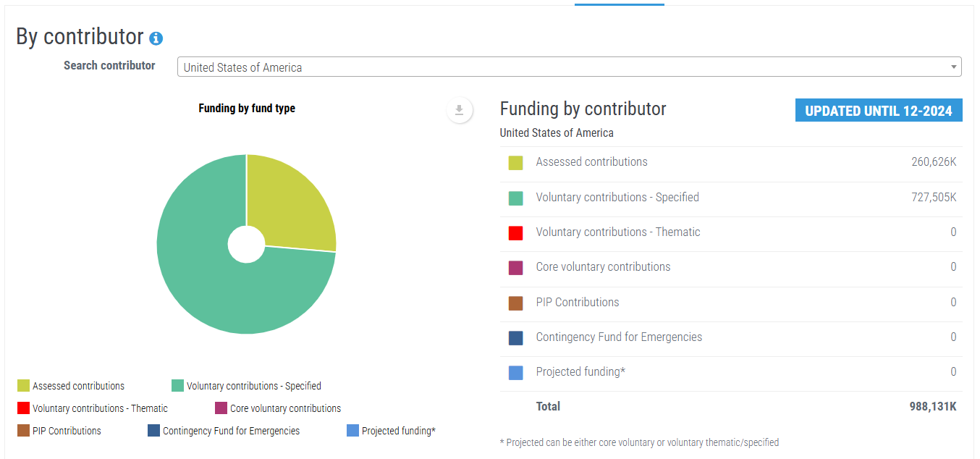This screenshot has height=459, width=980.
Task: Download the Funding by fund type chart
Action: (460, 110)
